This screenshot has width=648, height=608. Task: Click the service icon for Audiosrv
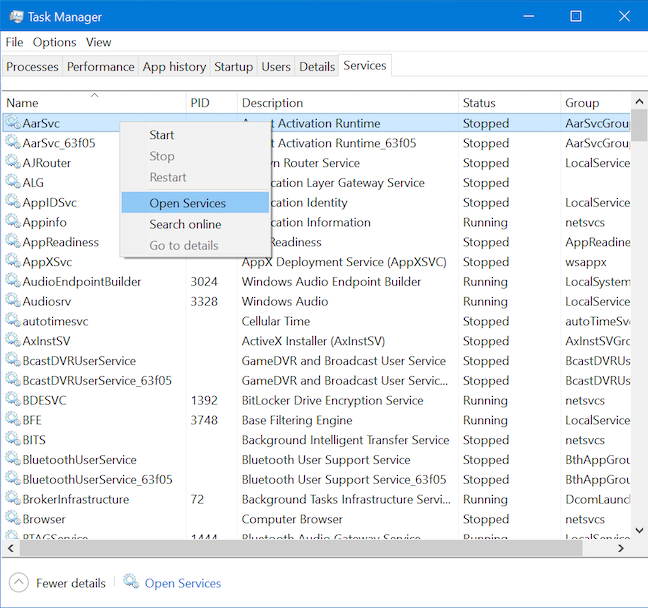click(x=13, y=300)
